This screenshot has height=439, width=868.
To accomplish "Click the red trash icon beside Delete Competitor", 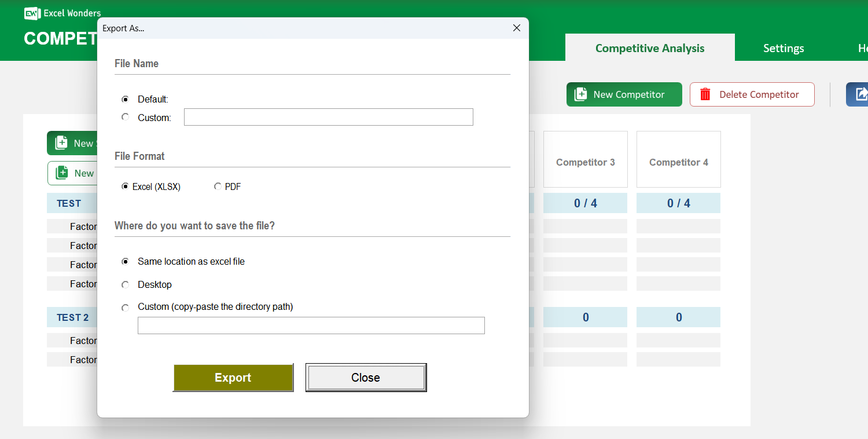I will point(705,94).
